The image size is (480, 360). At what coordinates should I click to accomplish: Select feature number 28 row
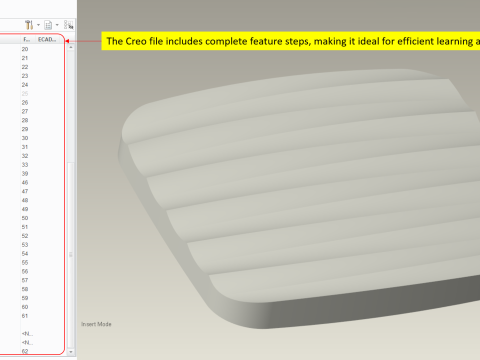coord(25,120)
